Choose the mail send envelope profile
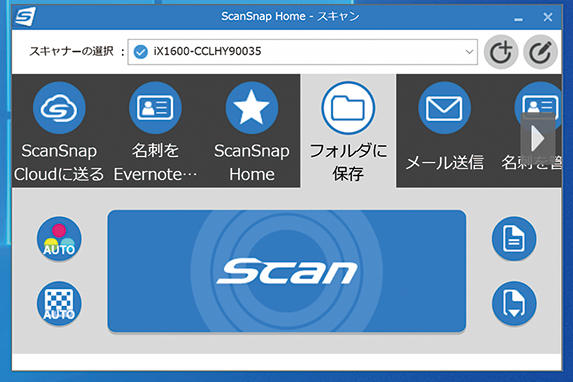 [x=444, y=108]
